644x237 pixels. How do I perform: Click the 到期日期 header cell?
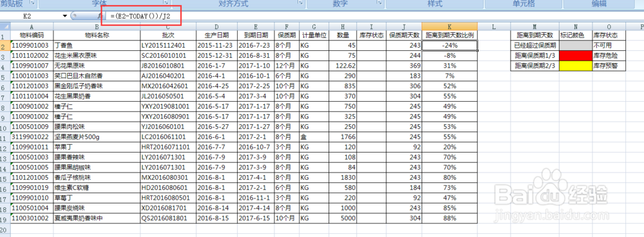click(256, 35)
